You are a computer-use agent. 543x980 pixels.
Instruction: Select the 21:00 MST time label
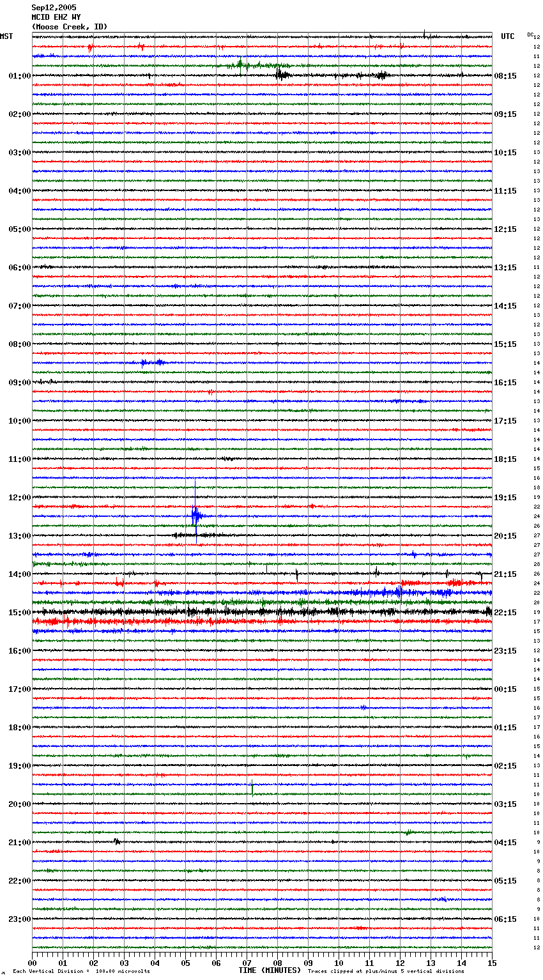tap(20, 843)
